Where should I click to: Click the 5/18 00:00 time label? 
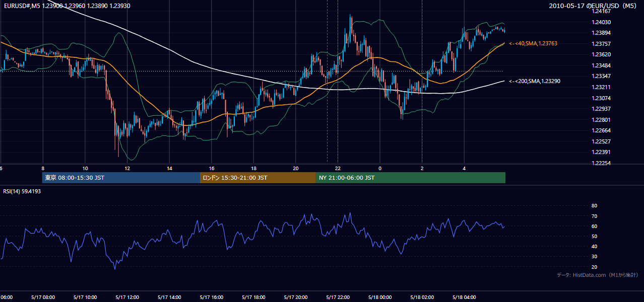[380, 297]
